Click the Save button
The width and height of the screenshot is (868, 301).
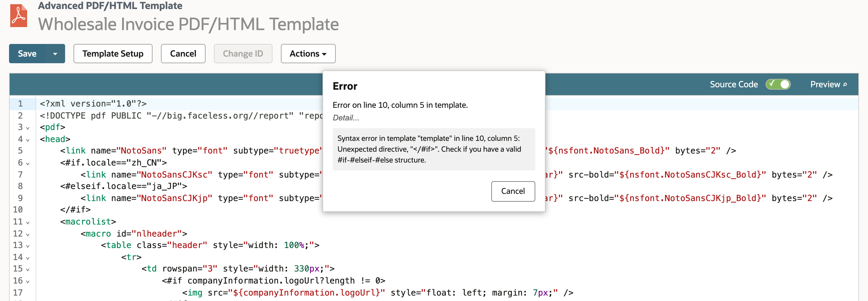(27, 54)
